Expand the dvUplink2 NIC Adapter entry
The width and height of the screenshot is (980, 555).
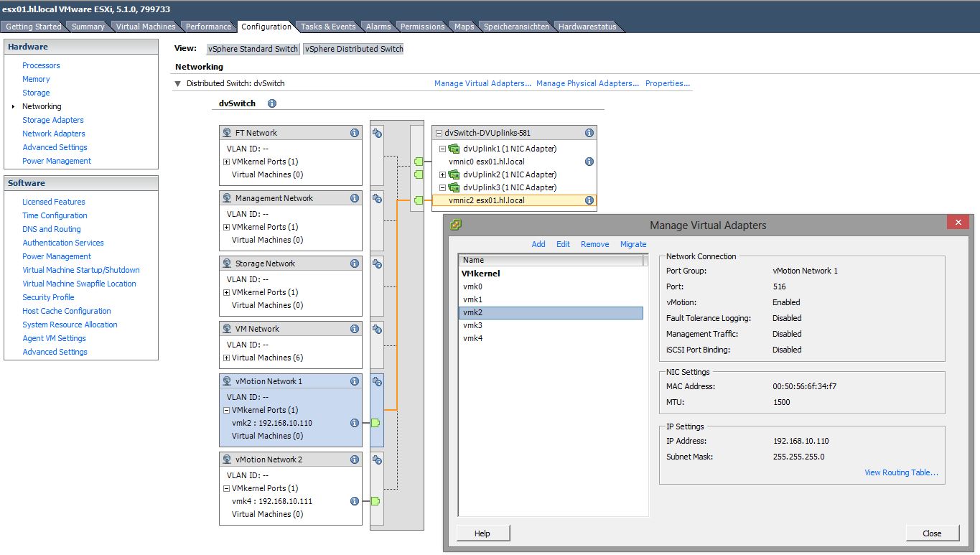pyautogui.click(x=442, y=174)
